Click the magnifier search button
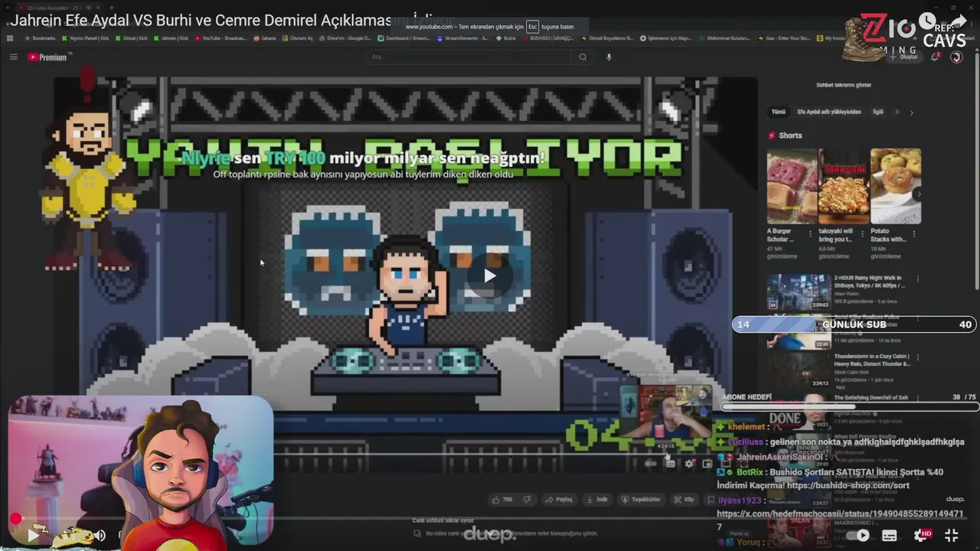Viewport: 980px width, 551px height. click(x=583, y=57)
